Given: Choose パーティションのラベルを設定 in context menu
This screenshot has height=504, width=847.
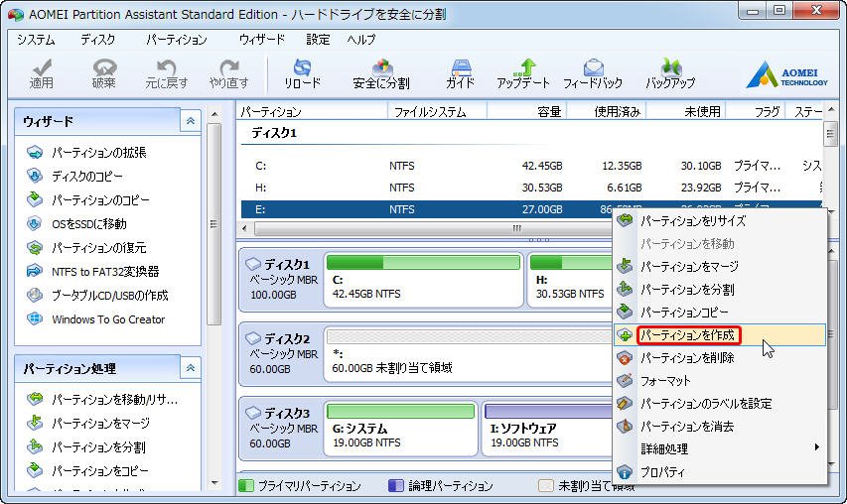Looking at the screenshot, I should tap(720, 403).
